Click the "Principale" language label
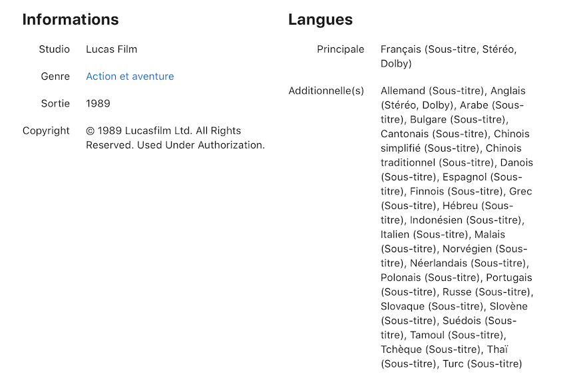The width and height of the screenshot is (575, 392). coord(340,49)
